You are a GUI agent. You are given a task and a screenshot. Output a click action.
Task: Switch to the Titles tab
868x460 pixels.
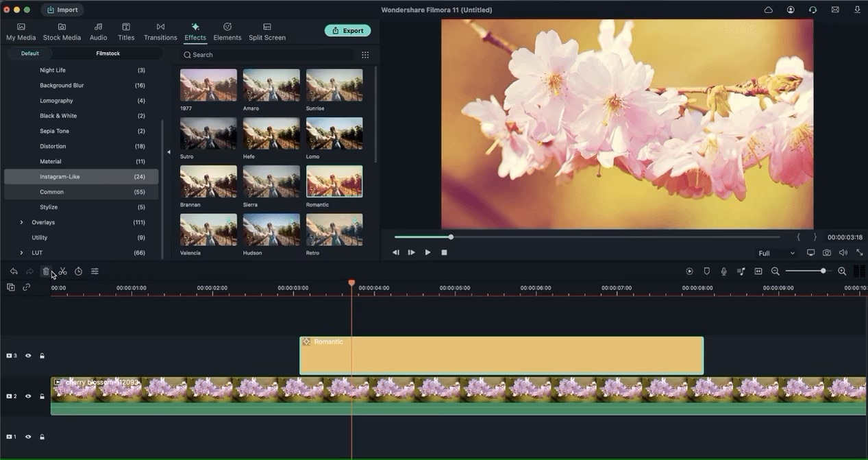coord(126,32)
